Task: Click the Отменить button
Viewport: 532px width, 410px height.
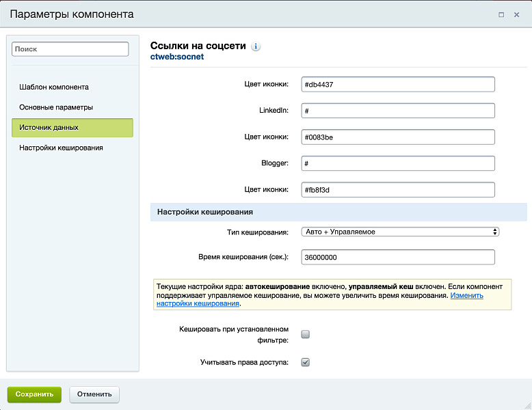Action: click(94, 394)
